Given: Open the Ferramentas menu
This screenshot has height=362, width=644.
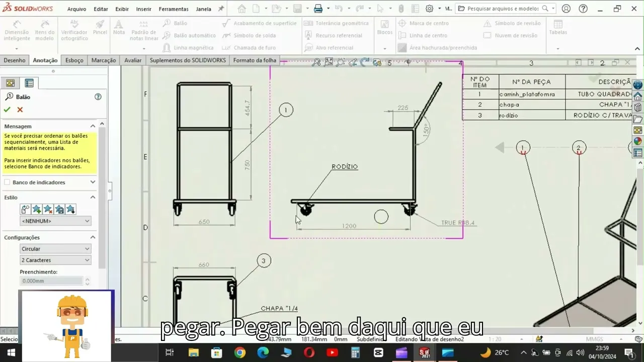Looking at the screenshot, I should 174,9.
